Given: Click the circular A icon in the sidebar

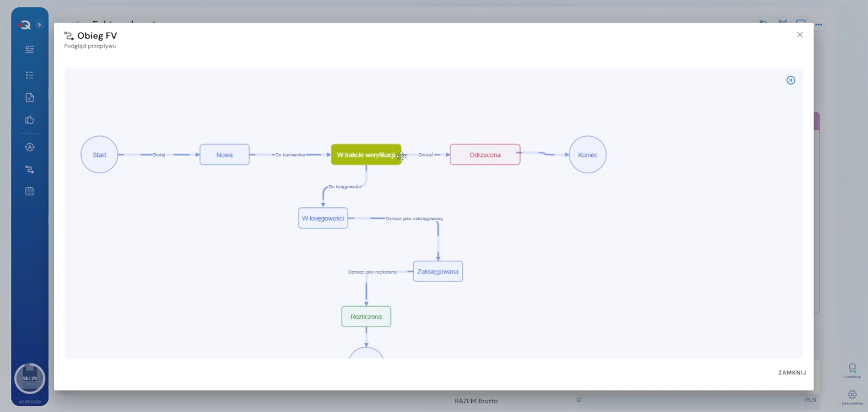Looking at the screenshot, I should click(30, 147).
